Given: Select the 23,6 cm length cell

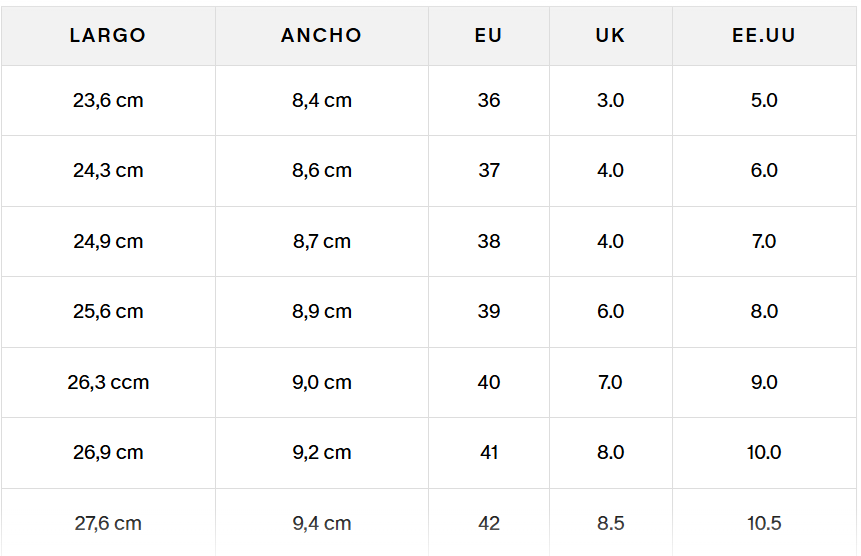Looking at the screenshot, I should point(108,101).
